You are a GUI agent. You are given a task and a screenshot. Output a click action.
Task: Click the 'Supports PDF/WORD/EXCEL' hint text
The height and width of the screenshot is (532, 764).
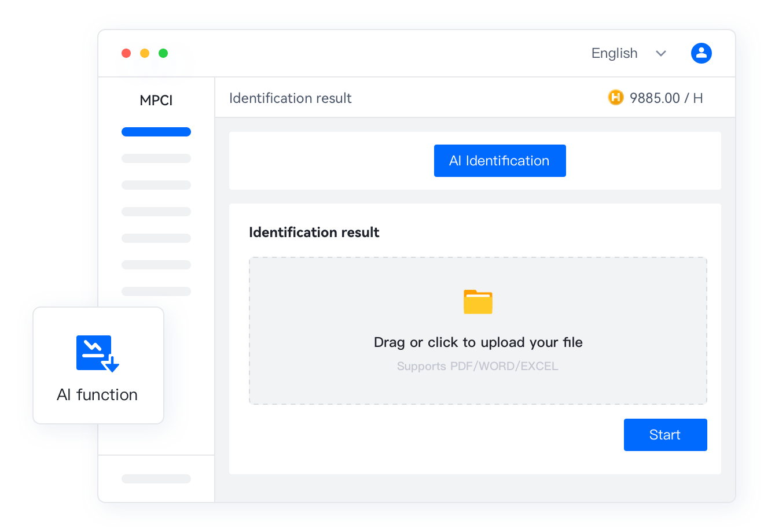pos(477,366)
